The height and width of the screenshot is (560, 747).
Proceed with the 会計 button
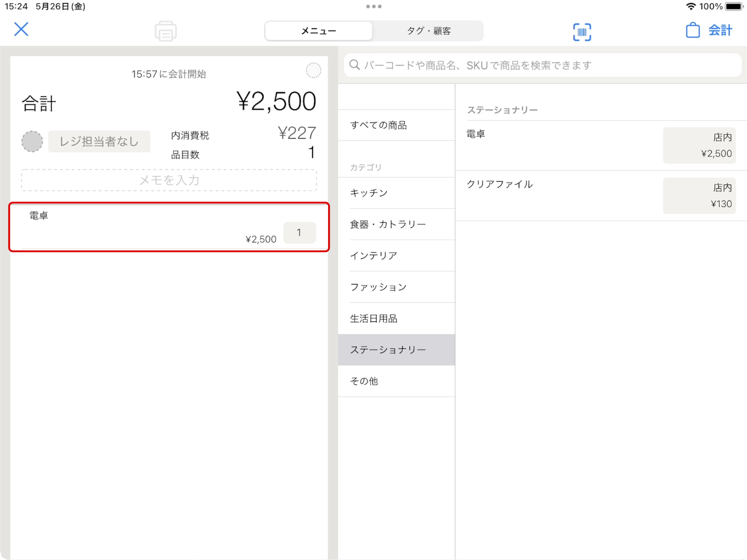(720, 30)
